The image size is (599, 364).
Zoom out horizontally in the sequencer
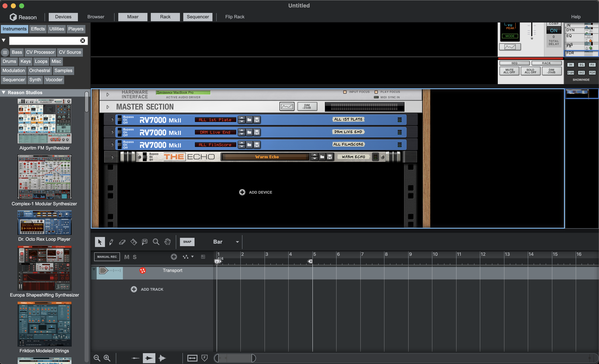point(97,358)
